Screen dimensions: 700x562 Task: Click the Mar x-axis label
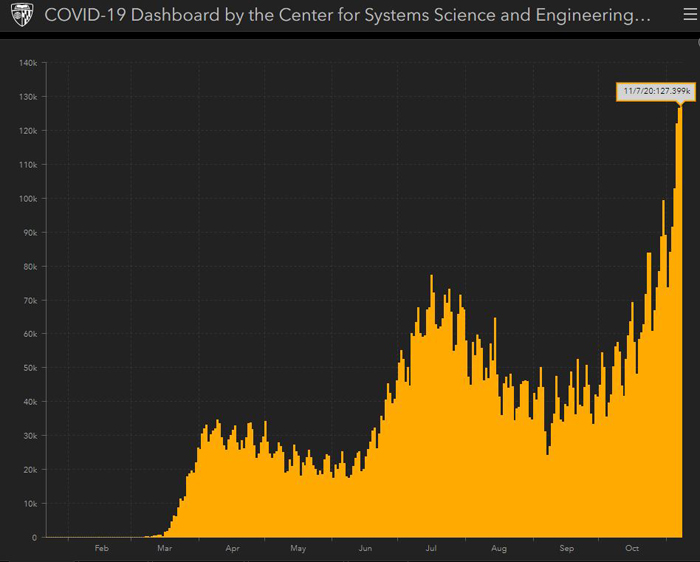point(164,548)
